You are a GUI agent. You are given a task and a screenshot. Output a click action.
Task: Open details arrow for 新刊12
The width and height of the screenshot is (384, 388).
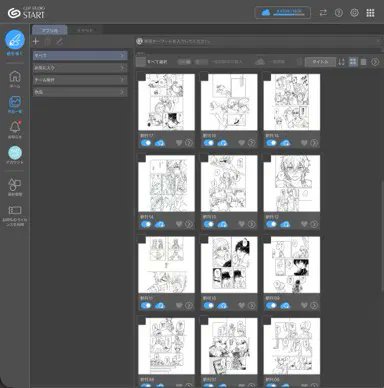314,224
